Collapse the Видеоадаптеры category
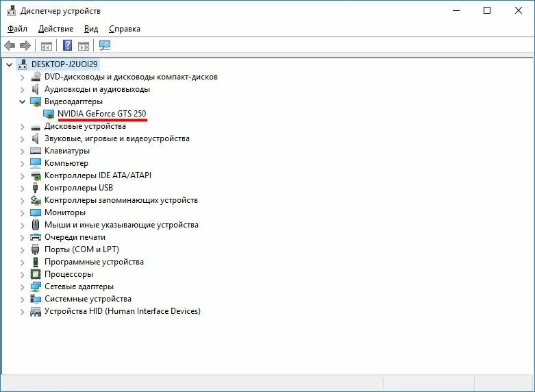This screenshot has width=535, height=392. [x=22, y=101]
